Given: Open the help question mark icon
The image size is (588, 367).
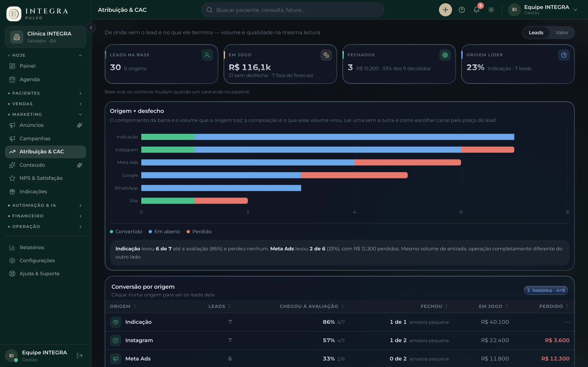Looking at the screenshot, I should click(462, 10).
